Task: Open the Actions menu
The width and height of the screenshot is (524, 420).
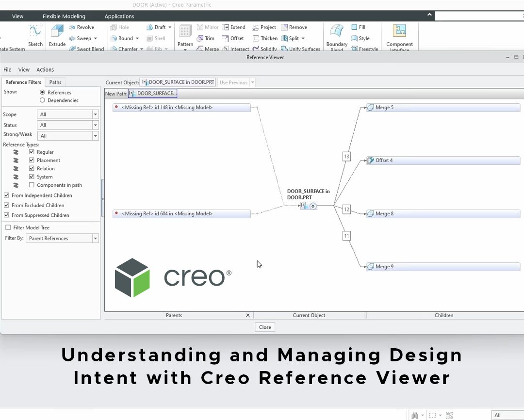Action: tap(45, 69)
